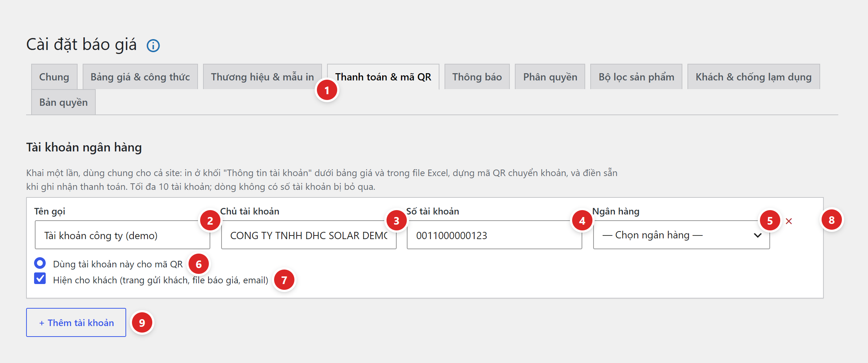Go to Khách & chống lạm dụng tab
This screenshot has width=868, height=363.
pyautogui.click(x=753, y=77)
